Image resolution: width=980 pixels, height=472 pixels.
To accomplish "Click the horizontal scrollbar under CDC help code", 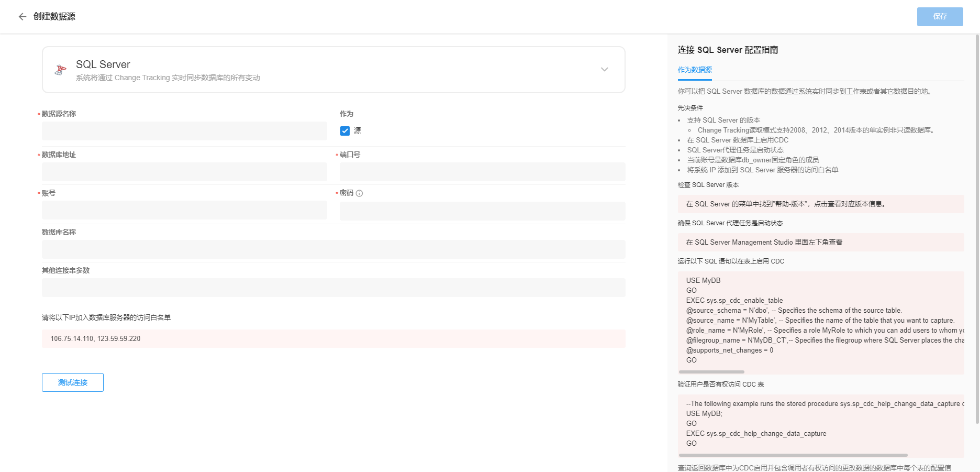I will coord(793,455).
